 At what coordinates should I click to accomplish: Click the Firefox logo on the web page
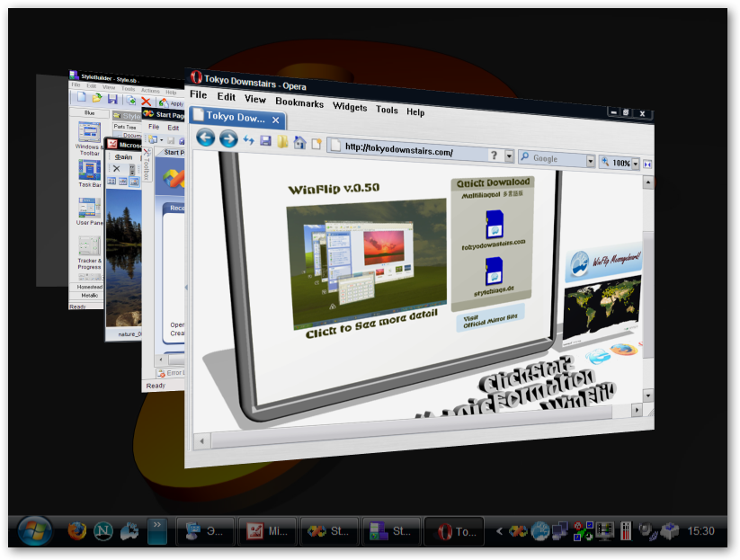click(623, 350)
